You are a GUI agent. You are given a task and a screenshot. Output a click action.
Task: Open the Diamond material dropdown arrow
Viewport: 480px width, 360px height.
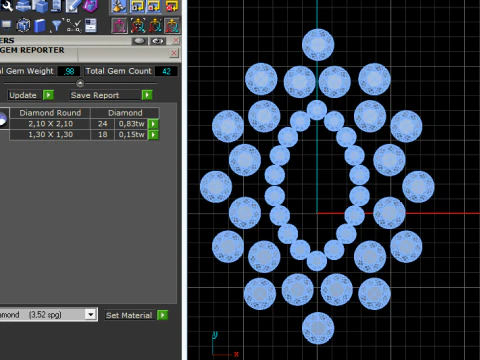(90, 314)
